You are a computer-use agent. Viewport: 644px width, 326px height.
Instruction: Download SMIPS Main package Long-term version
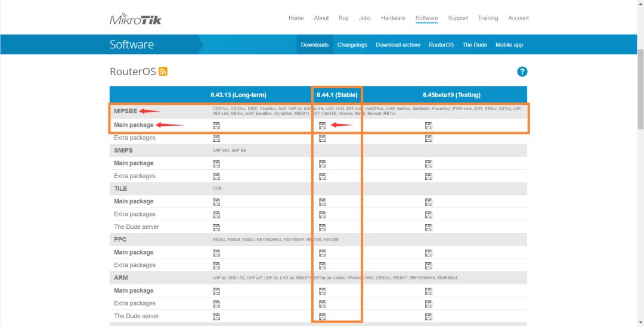click(216, 164)
